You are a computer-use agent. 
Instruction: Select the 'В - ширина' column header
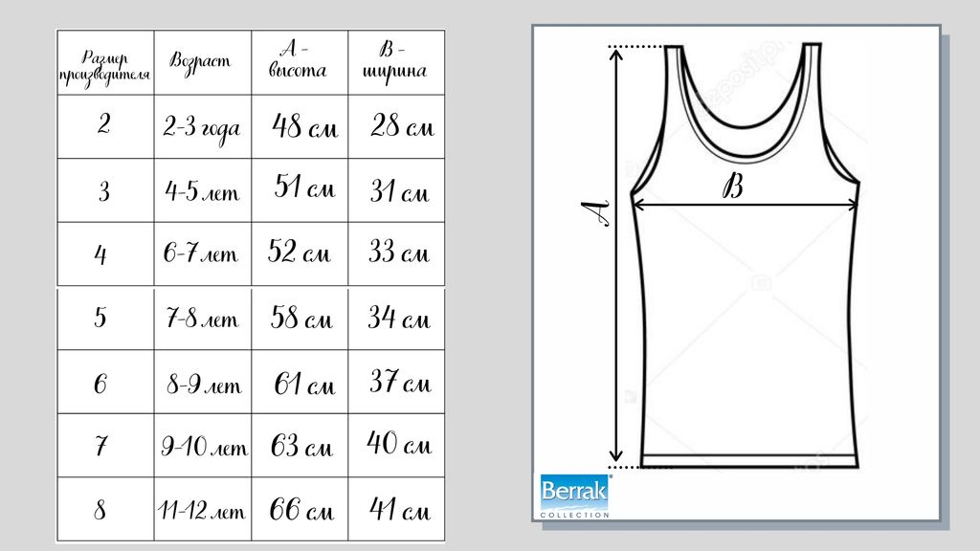point(395,60)
